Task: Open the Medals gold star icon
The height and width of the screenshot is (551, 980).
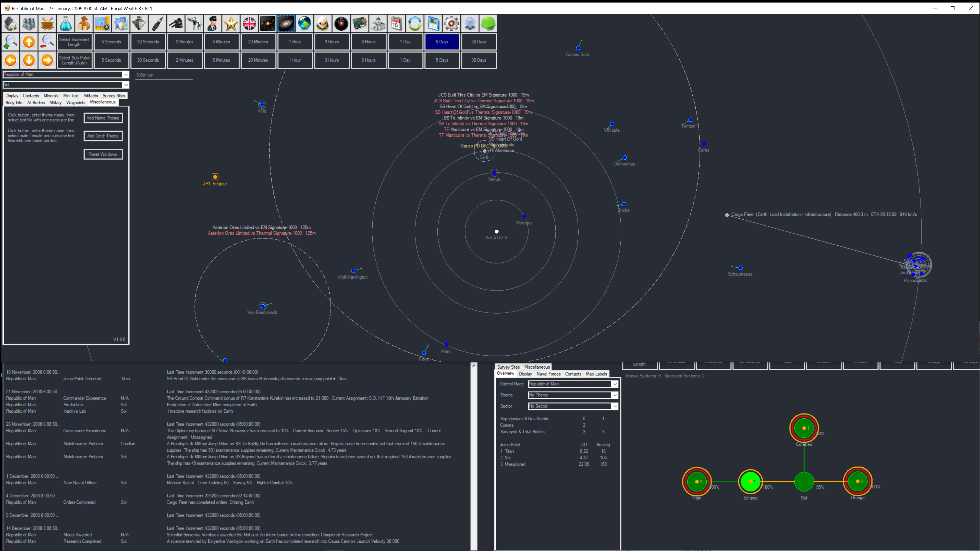Action: (x=231, y=23)
